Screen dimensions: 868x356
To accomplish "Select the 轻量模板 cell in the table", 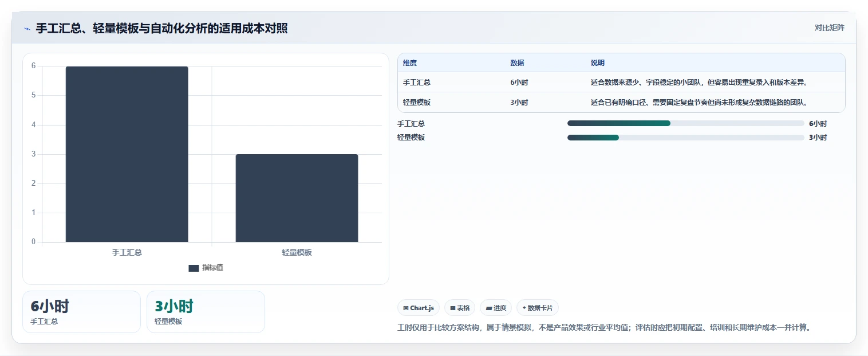I will 417,103.
